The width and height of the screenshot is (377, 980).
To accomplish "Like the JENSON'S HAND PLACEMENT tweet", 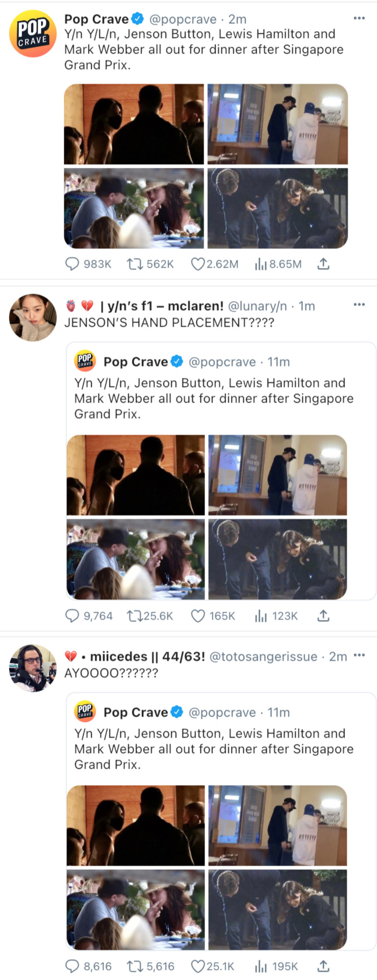I will click(197, 616).
